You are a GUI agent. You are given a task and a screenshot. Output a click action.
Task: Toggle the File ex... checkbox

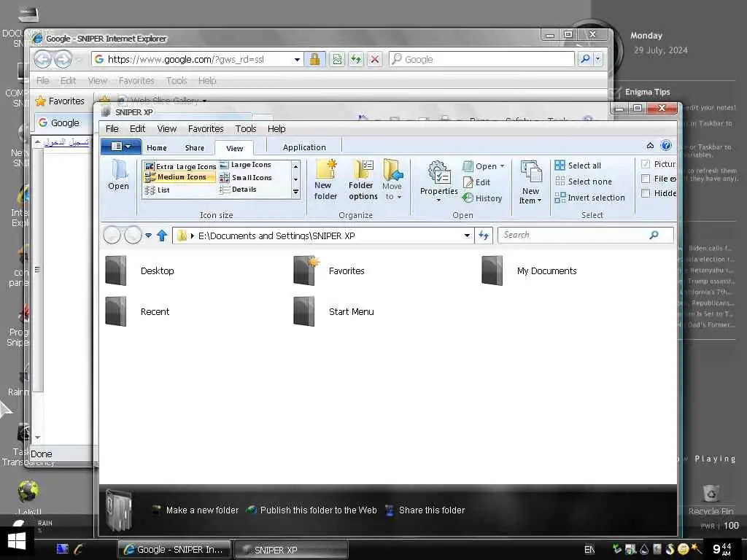646,179
